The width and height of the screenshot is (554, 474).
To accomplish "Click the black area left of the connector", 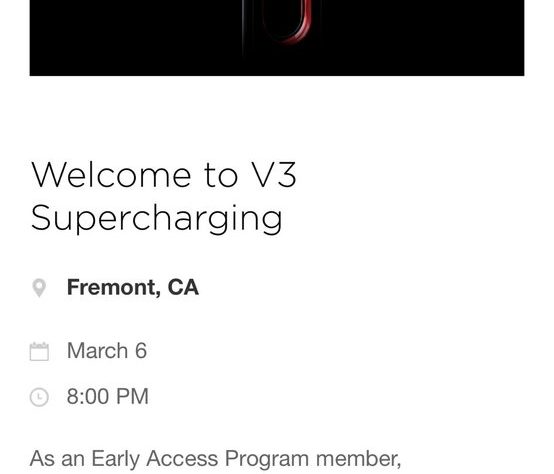I will tap(134, 35).
